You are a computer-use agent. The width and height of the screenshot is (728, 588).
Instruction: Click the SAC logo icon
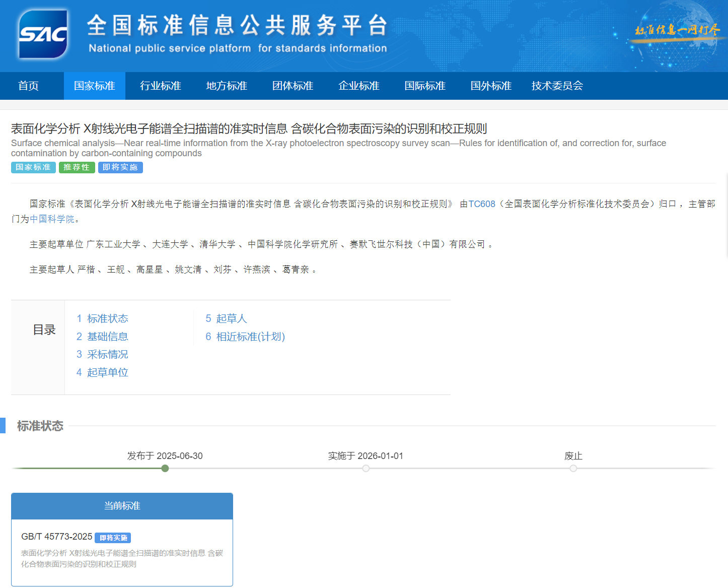43,34
